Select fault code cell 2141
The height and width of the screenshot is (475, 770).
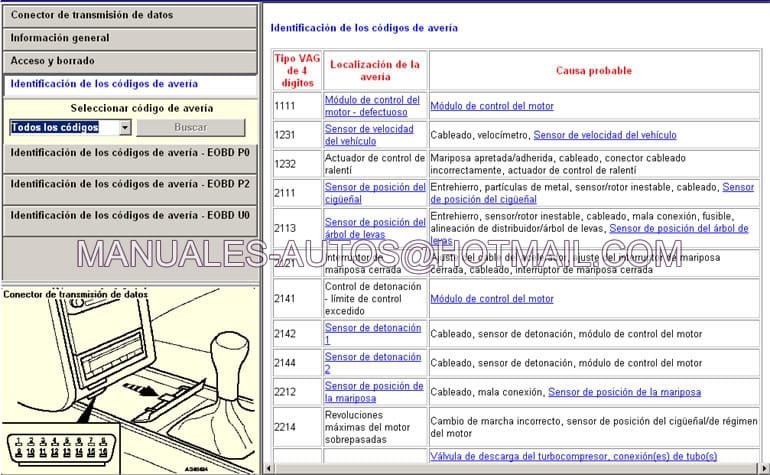click(297, 299)
